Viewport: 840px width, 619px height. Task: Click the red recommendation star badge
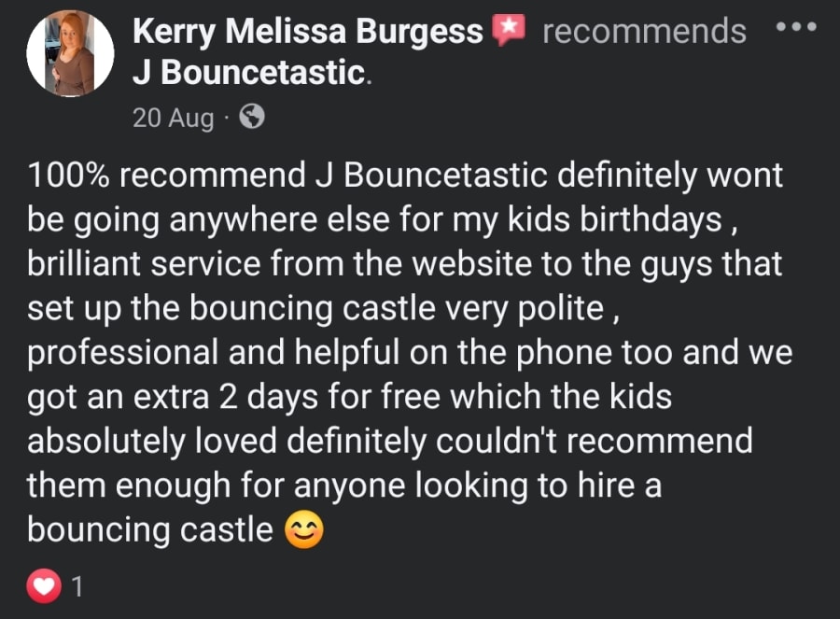[x=510, y=32]
